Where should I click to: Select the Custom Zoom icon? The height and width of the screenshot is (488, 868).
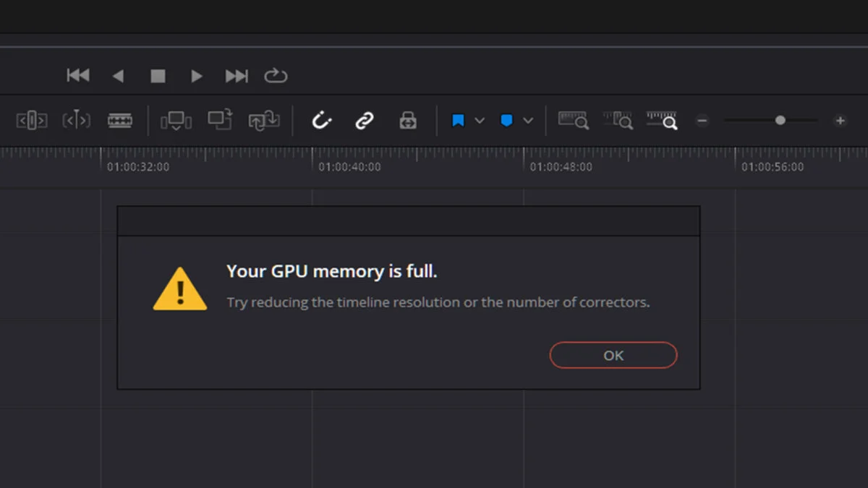tap(662, 121)
